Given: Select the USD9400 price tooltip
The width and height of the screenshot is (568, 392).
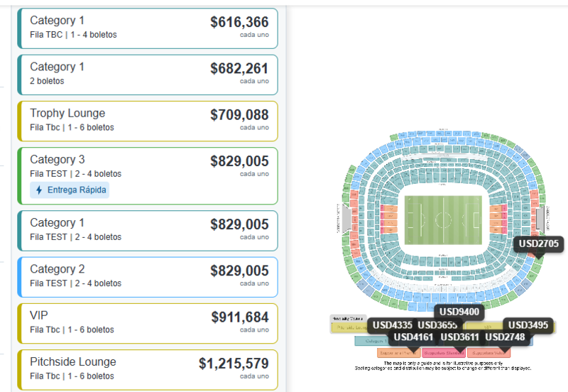Looking at the screenshot, I should point(459,312).
